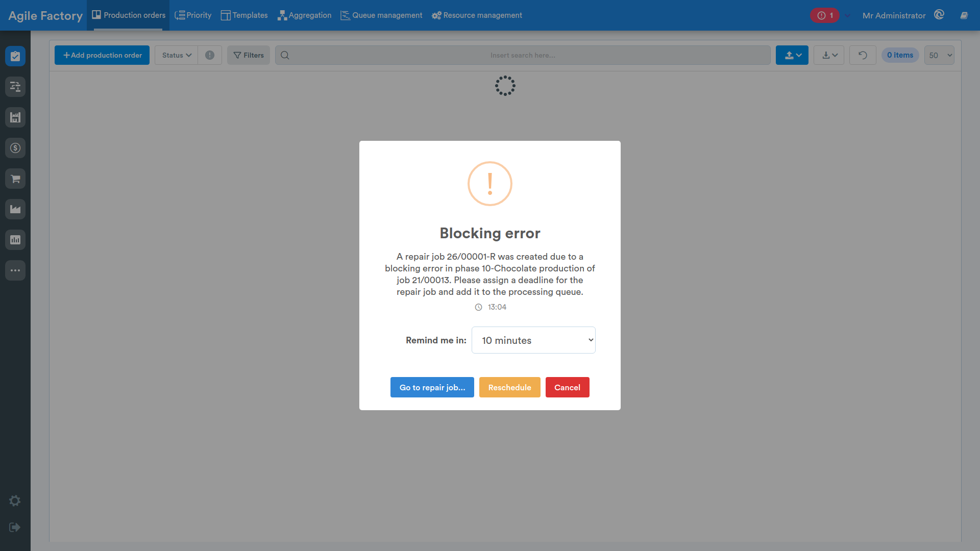Open the documentation book icon

(964, 15)
